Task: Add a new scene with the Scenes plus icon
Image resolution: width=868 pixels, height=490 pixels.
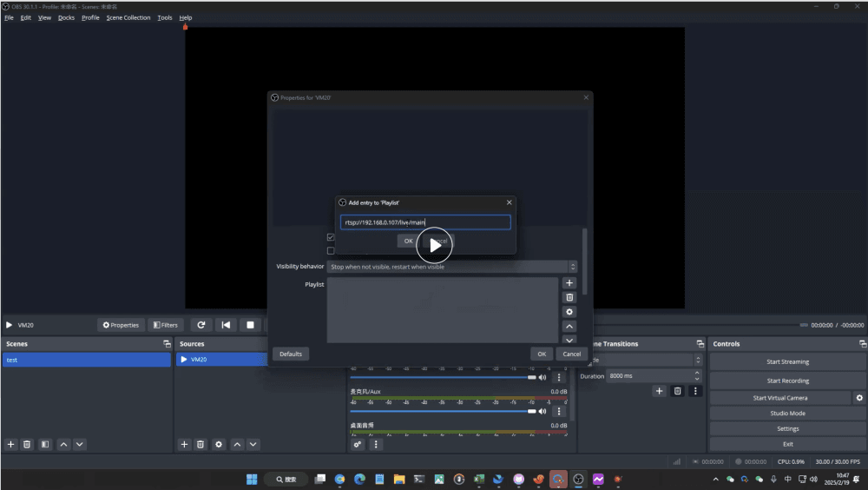Action: [10, 444]
